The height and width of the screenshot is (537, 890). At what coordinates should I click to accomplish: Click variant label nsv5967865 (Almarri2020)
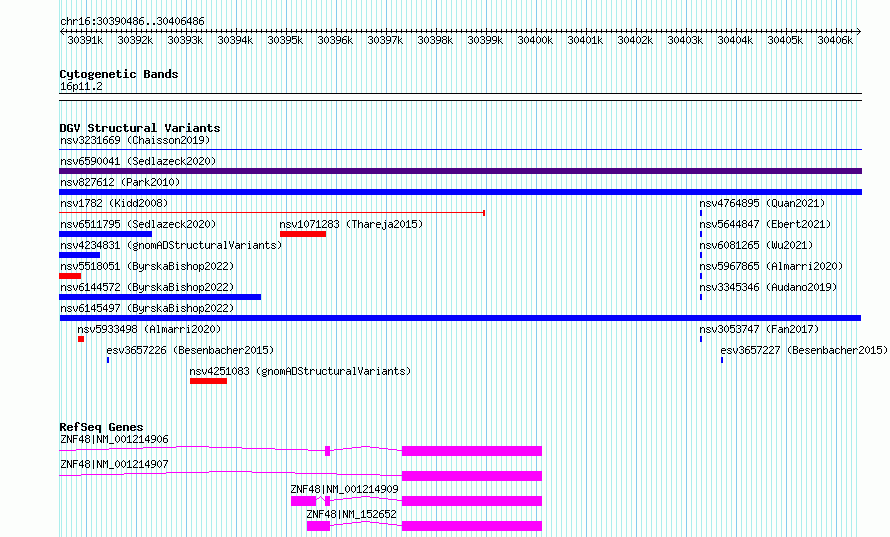(x=771, y=266)
